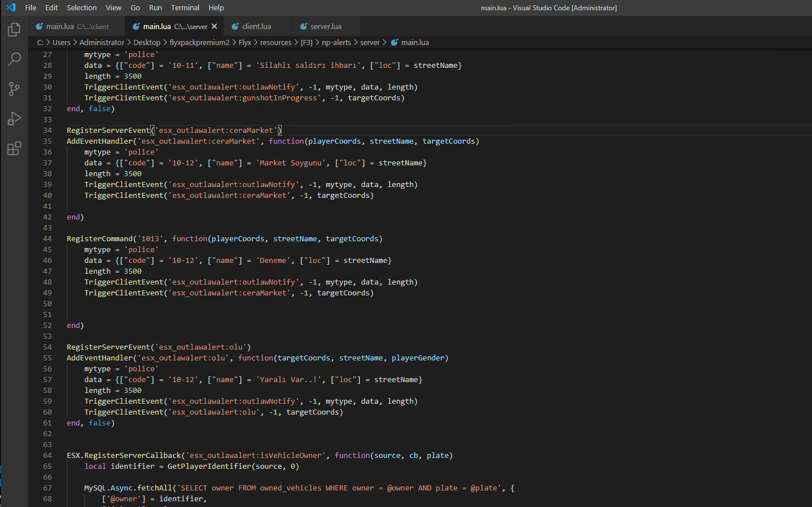This screenshot has width=812, height=507.
Task: Open the Terminal menu
Action: point(185,7)
